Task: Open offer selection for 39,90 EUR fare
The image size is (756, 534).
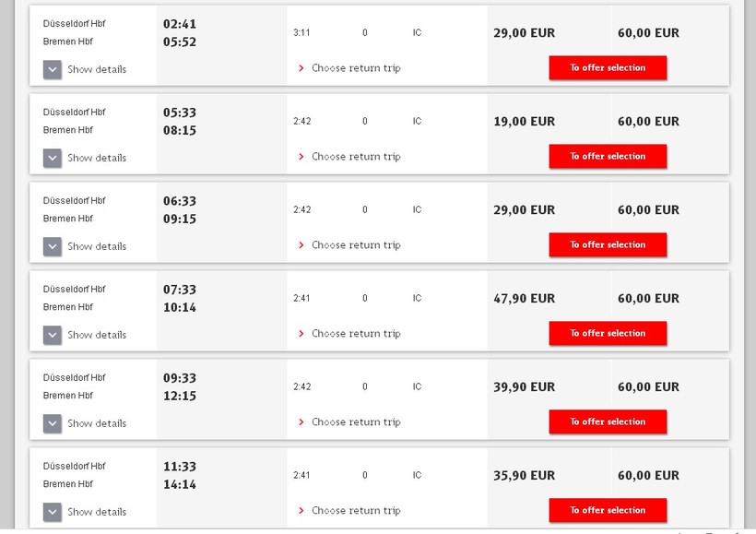Action: coord(608,422)
